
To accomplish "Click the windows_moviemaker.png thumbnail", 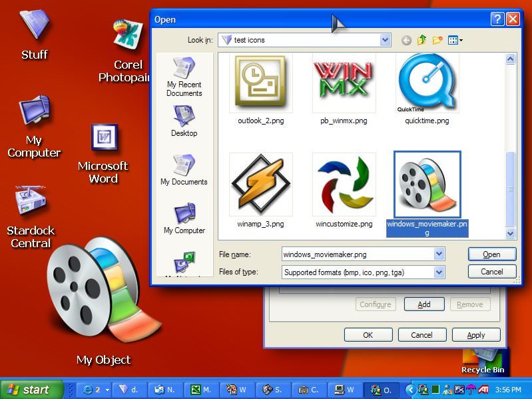I will point(427,185).
